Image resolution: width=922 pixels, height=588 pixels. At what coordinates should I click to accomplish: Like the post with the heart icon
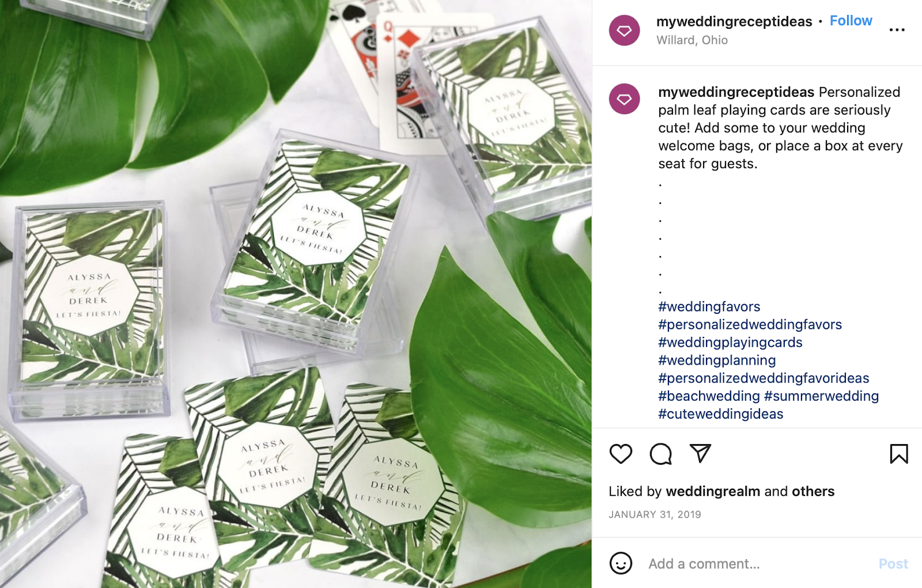pos(621,454)
